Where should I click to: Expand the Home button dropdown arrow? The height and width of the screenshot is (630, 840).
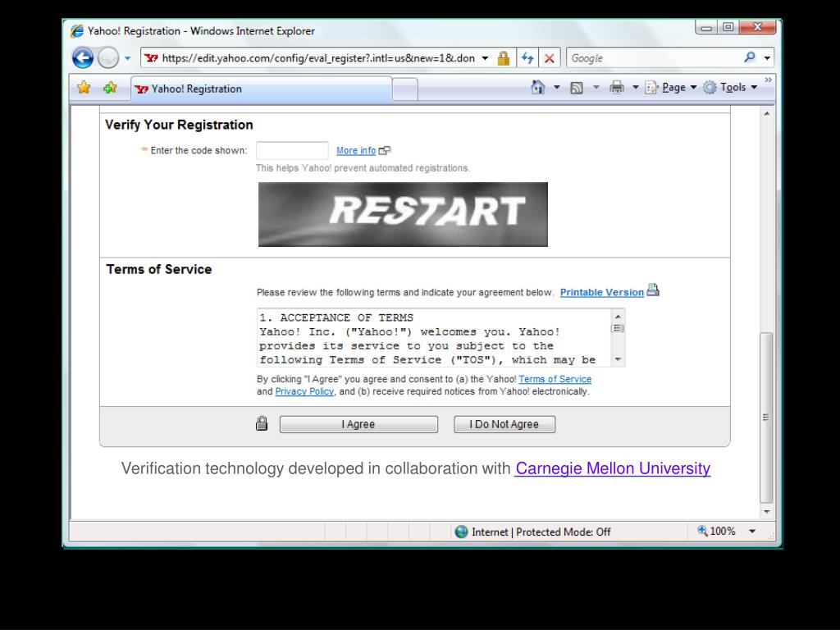coord(557,87)
